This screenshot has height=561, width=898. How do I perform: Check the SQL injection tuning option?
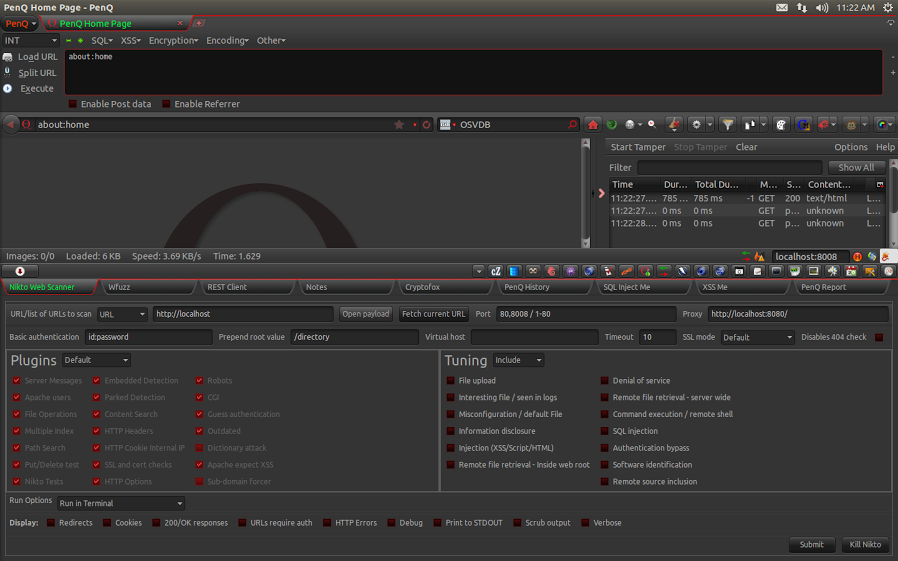point(604,431)
